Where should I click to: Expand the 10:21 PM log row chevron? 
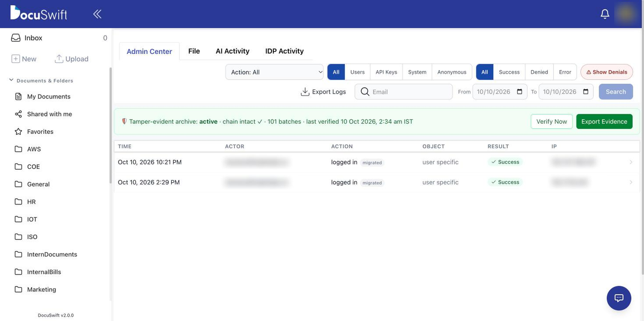631,162
